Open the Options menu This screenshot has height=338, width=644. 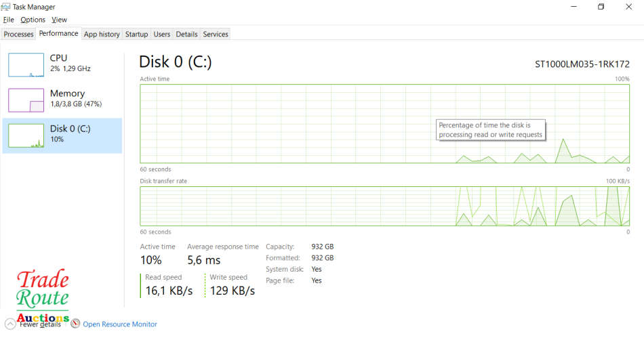pos(33,20)
